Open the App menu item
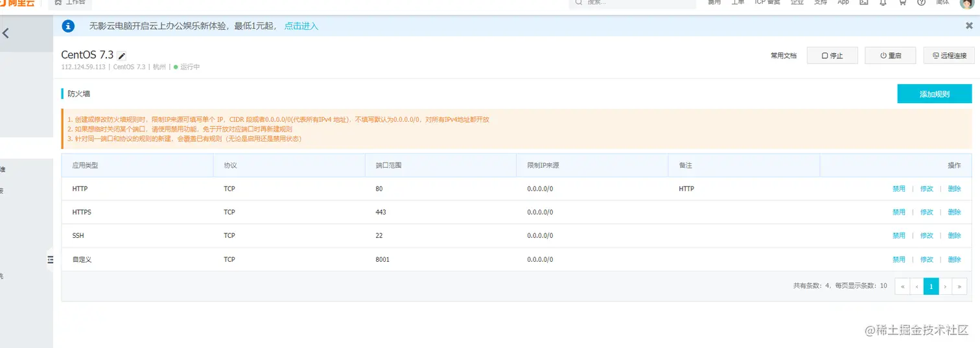This screenshot has width=980, height=348. coord(843,3)
